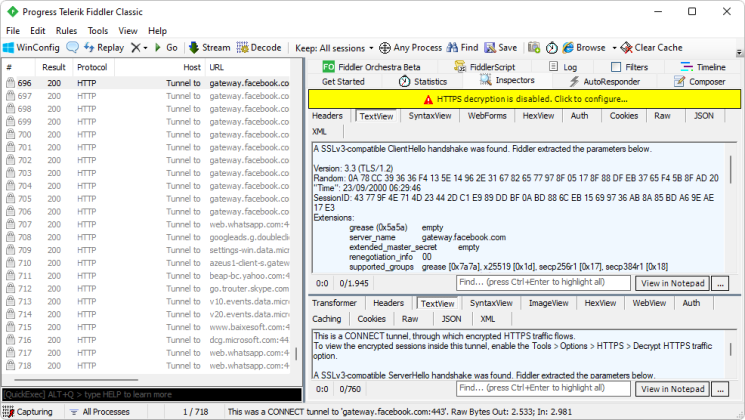This screenshot has width=745, height=420.
Task: Click request View in Notepad button
Action: [x=672, y=283]
